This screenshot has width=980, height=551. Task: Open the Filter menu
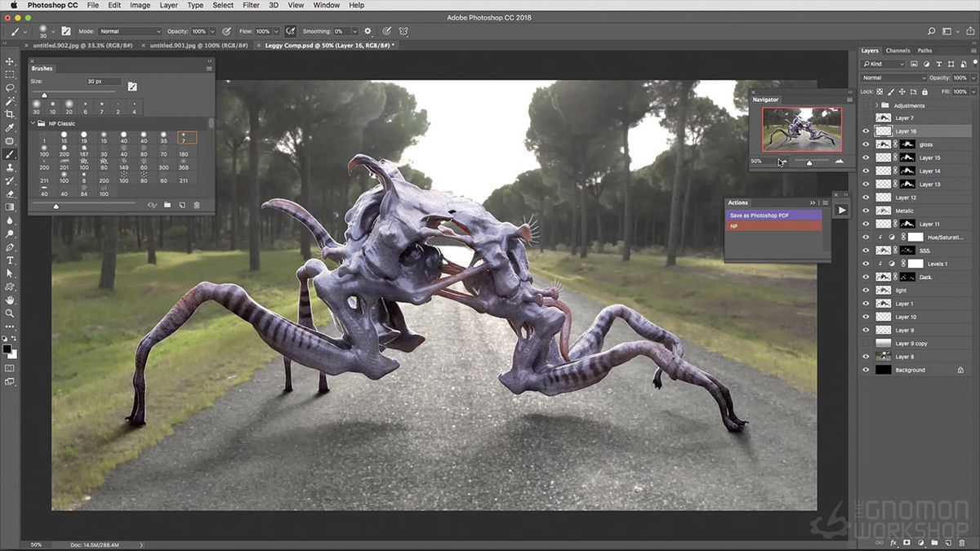pos(251,5)
